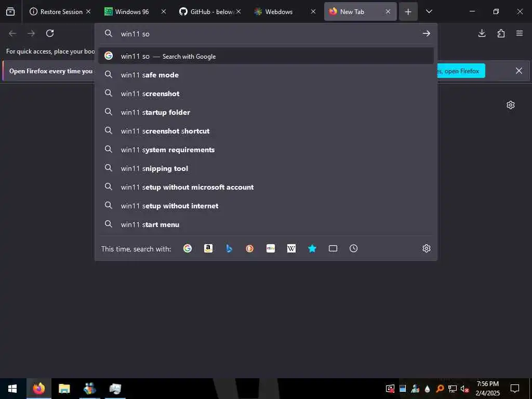Click taskbar clock showing 7:56 PM

[487, 389]
